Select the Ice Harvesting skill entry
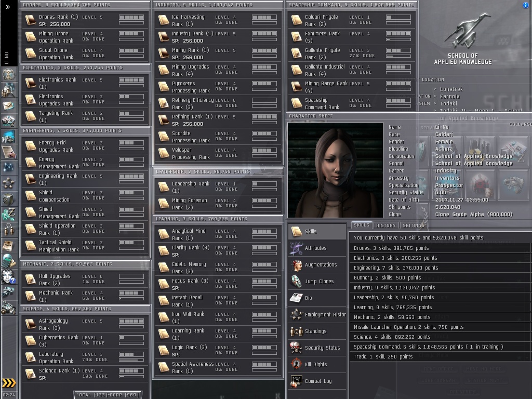The width and height of the screenshot is (532, 399). [x=218, y=20]
